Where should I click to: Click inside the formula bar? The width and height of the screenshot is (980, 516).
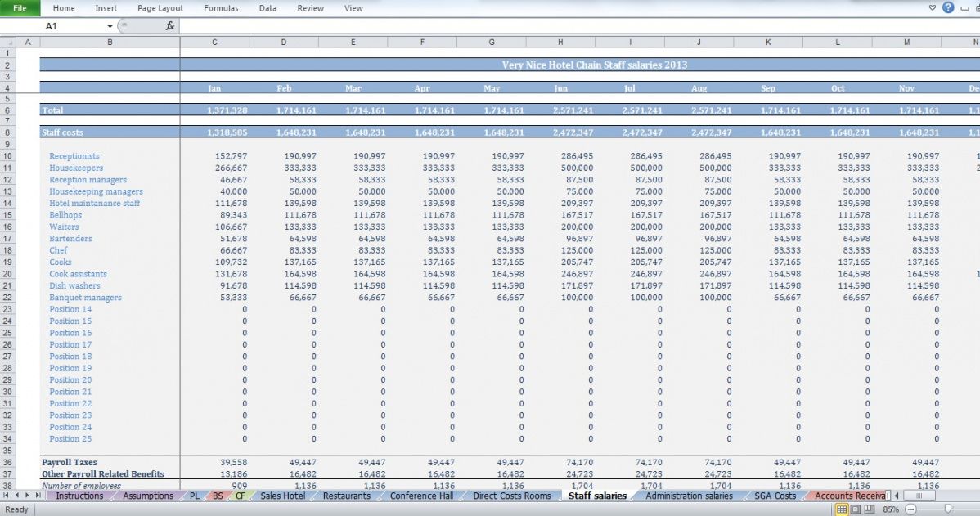tap(573, 26)
